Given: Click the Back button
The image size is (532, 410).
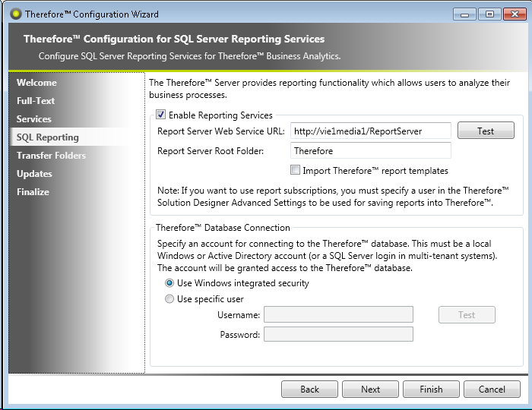Looking at the screenshot, I should click(x=309, y=389).
